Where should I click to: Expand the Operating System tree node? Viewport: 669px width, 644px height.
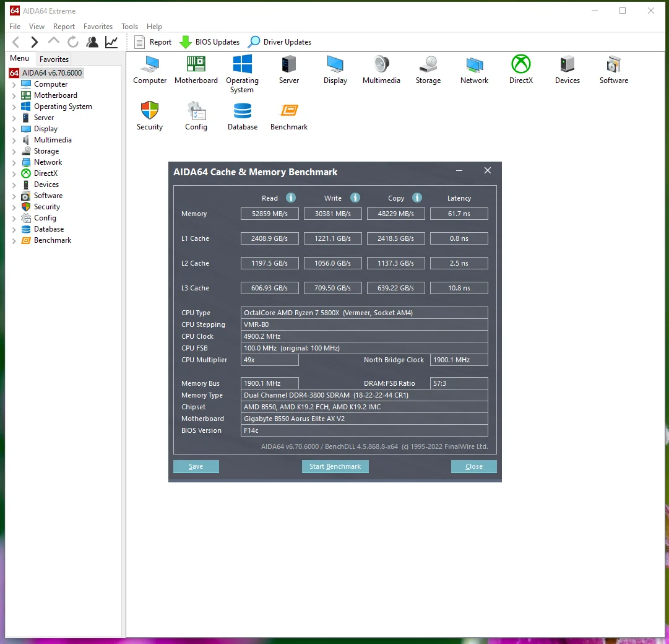[x=14, y=107]
